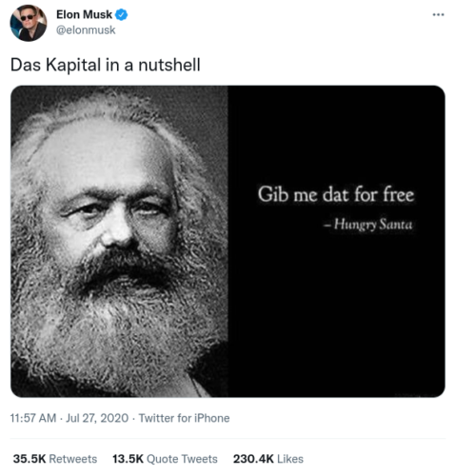
Task: Click the Retweets label
Action: [73, 459]
